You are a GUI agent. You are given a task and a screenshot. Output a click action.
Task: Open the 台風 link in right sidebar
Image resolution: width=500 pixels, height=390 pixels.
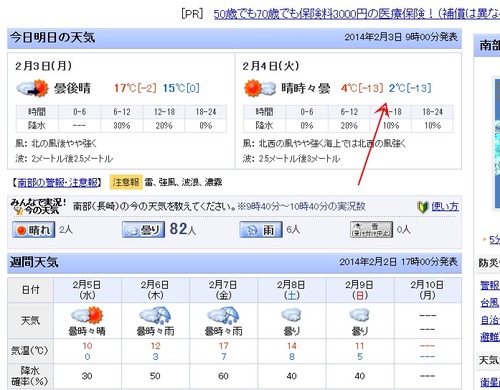click(x=490, y=303)
